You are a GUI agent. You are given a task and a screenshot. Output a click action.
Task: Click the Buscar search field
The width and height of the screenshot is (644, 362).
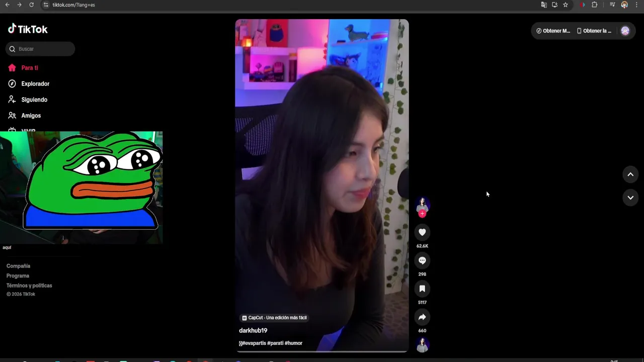pos(40,49)
